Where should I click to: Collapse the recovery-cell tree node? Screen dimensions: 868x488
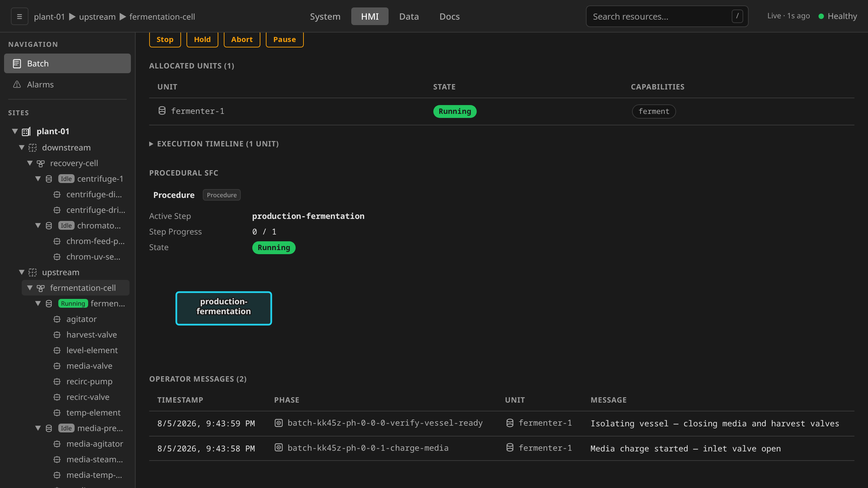30,163
